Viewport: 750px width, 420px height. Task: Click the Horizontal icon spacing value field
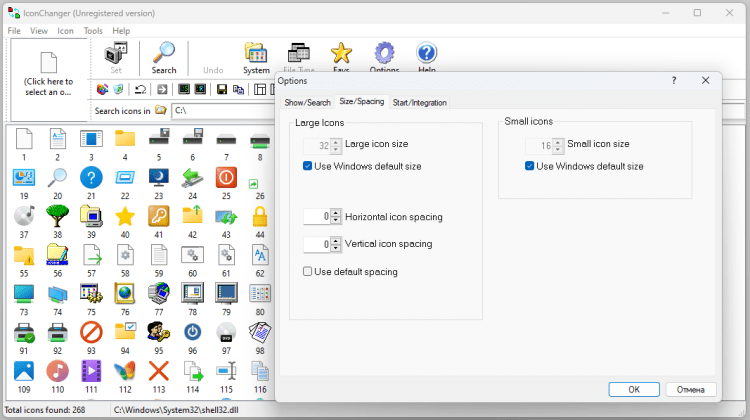[317, 217]
